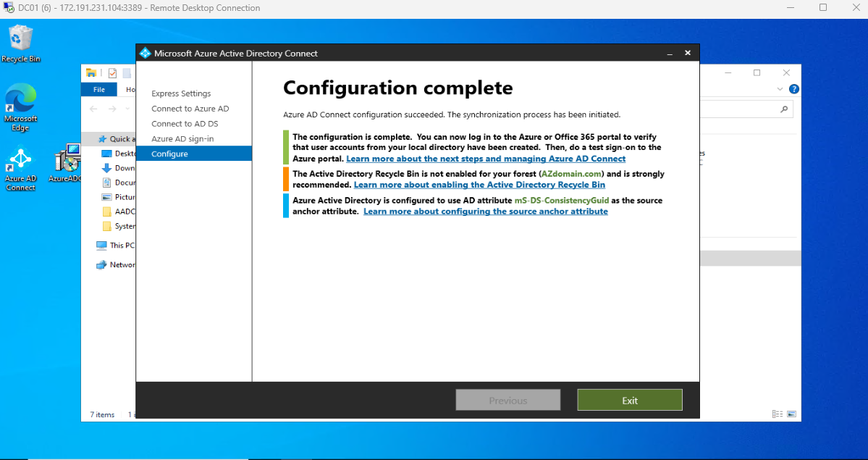Click Express Settings step in wizard sidebar
Screen dimensions: 868x460
[x=181, y=93]
